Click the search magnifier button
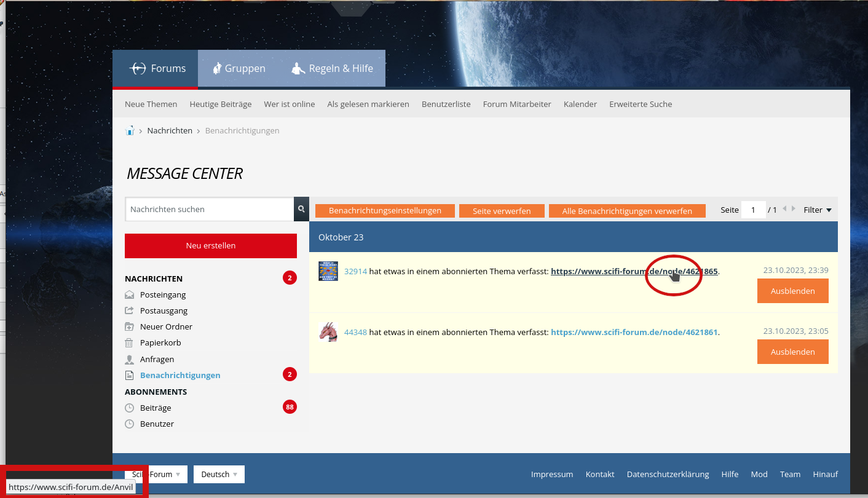 click(301, 209)
